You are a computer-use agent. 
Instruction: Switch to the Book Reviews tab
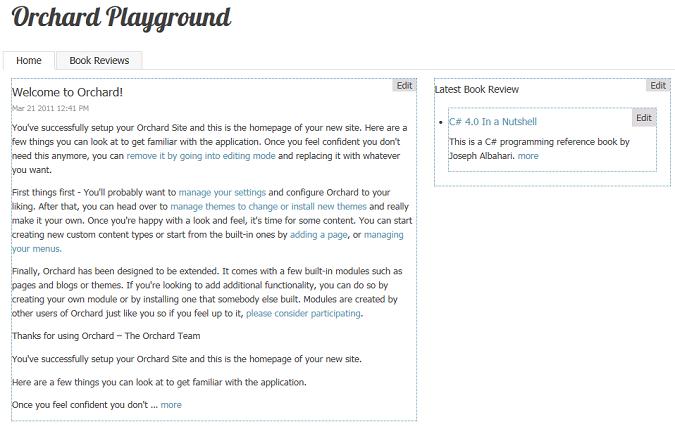99,61
